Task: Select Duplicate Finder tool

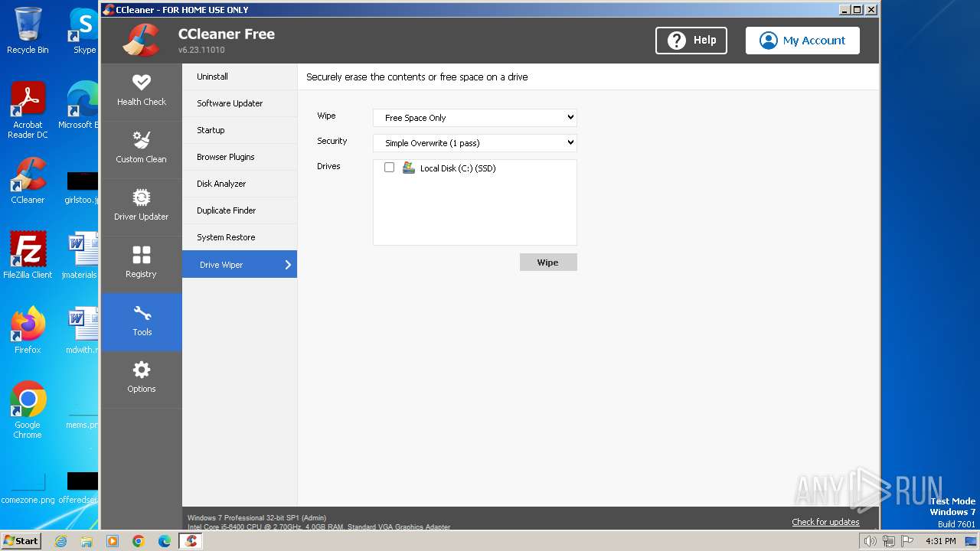Action: tap(240, 210)
